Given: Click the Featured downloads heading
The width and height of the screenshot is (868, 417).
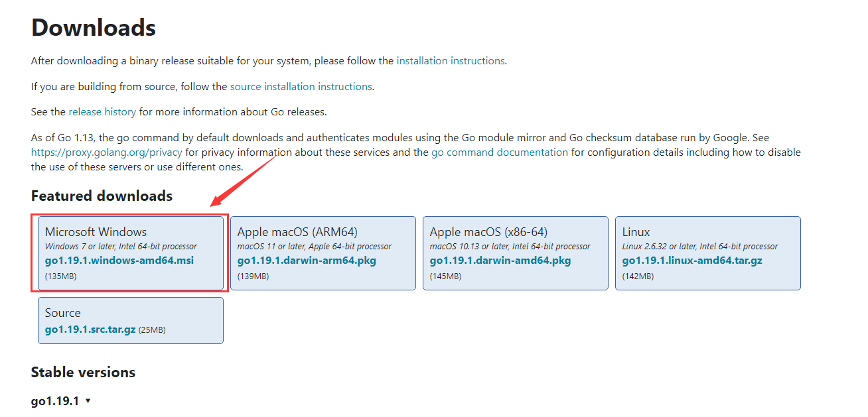Looking at the screenshot, I should coord(102,196).
